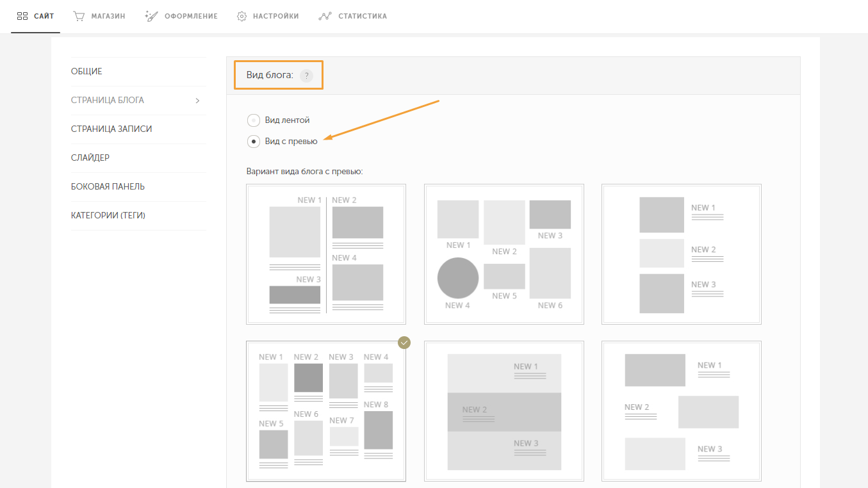Choose the layout thumbnail with circle image
The image size is (868, 488).
504,254
